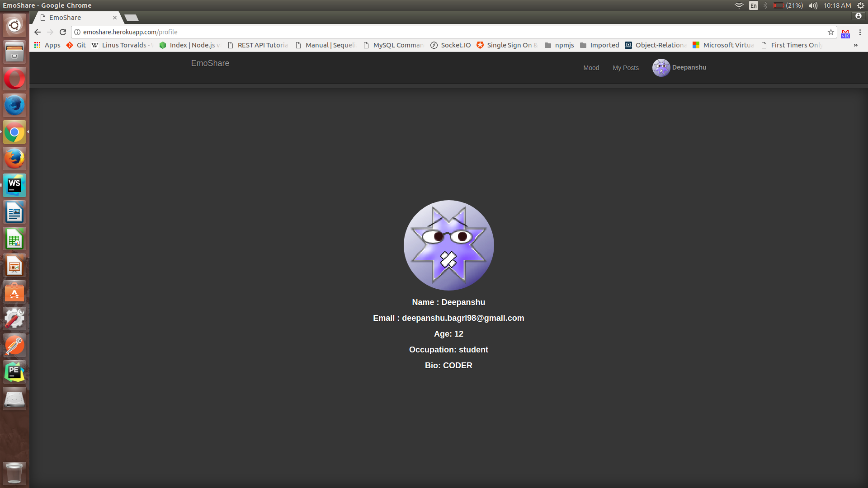Click the Gmail extension icon near address bar
The image size is (868, 488).
pos(845,32)
